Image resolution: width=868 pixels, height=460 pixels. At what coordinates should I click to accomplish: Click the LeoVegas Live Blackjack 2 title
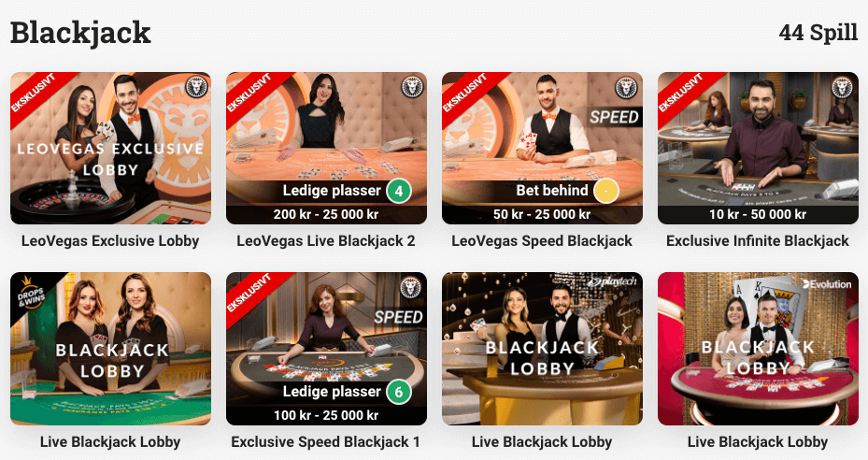325,241
